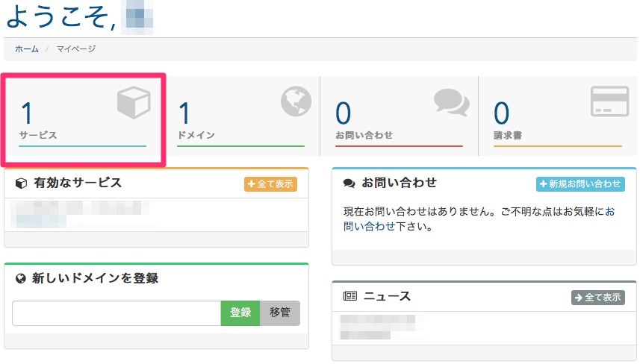The height and width of the screenshot is (364, 640).
Task: Show all active services with 全て表示
Action: (x=270, y=184)
